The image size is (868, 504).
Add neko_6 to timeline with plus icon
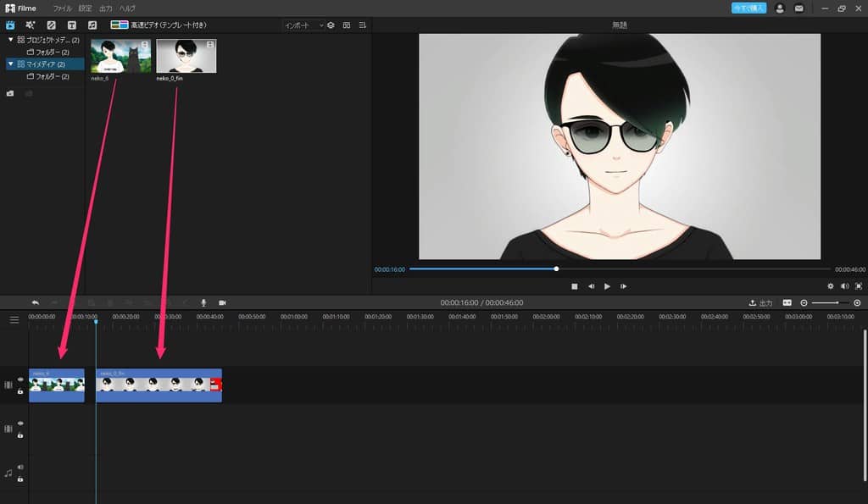(145, 44)
